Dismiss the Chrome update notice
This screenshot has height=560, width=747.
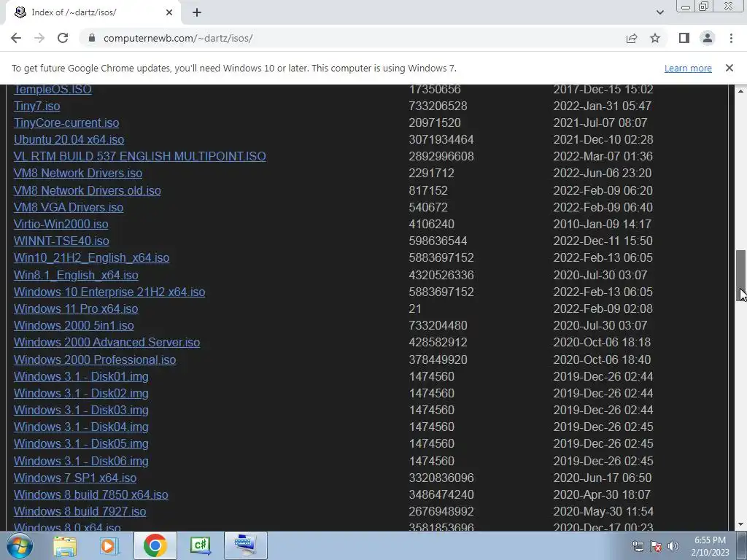click(729, 68)
